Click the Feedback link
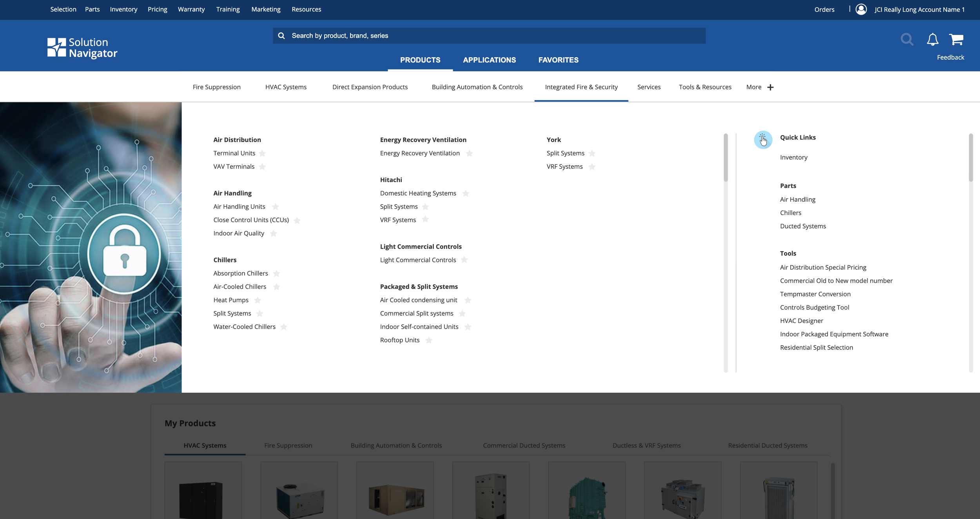980x519 pixels. (x=950, y=57)
